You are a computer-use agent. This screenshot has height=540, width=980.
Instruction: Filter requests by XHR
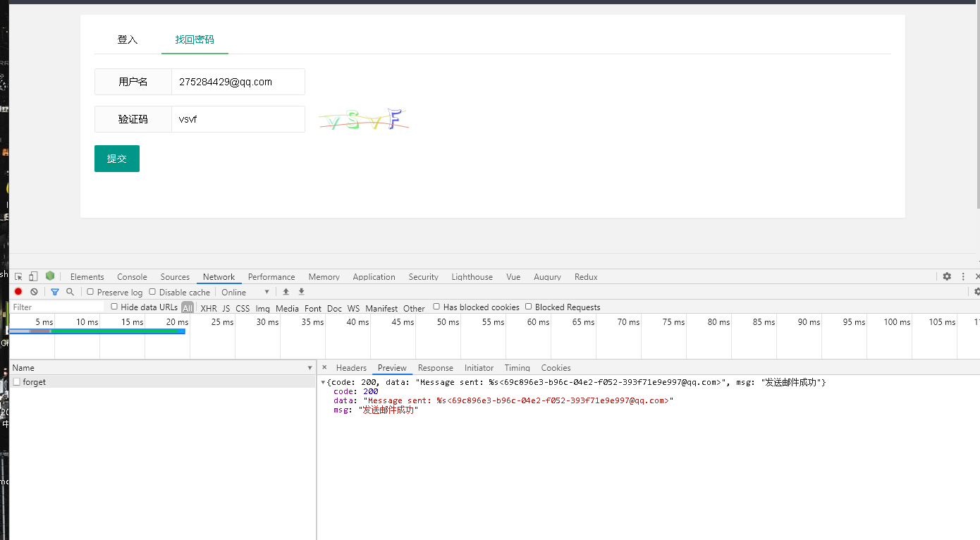pyautogui.click(x=209, y=308)
